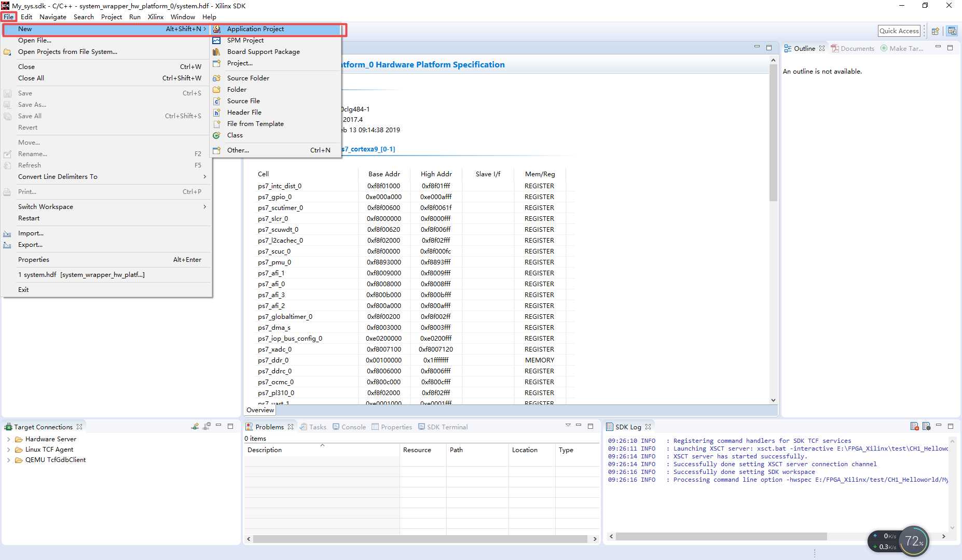Click the Board Support Package books icon
The image size is (962, 560).
217,52
